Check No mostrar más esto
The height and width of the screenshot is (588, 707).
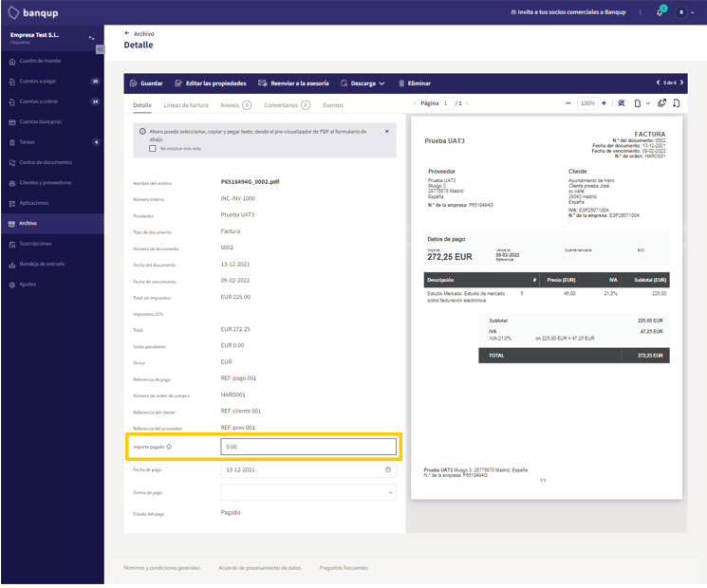(x=153, y=149)
